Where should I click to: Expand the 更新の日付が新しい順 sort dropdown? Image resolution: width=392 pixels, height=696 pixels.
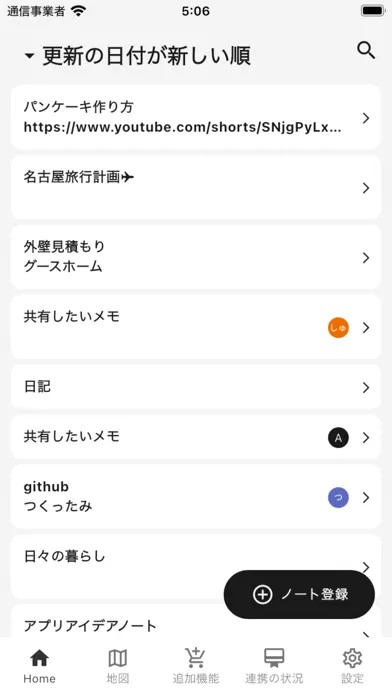(x=138, y=56)
